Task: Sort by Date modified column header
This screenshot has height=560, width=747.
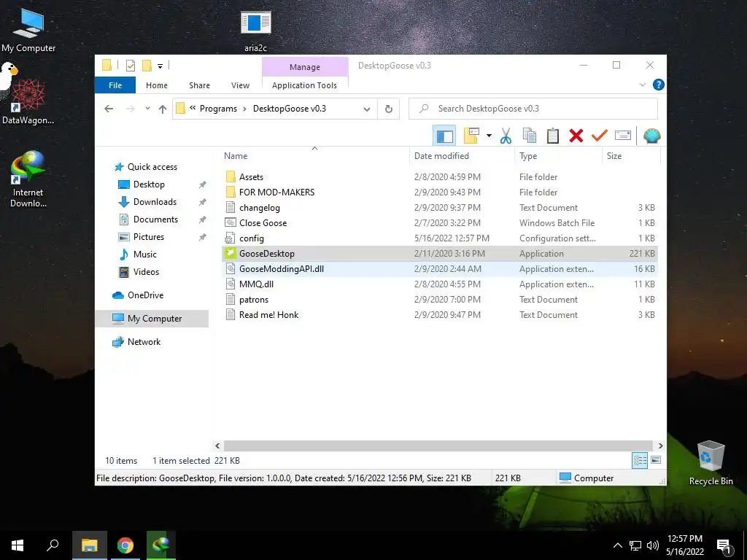Action: (462, 156)
